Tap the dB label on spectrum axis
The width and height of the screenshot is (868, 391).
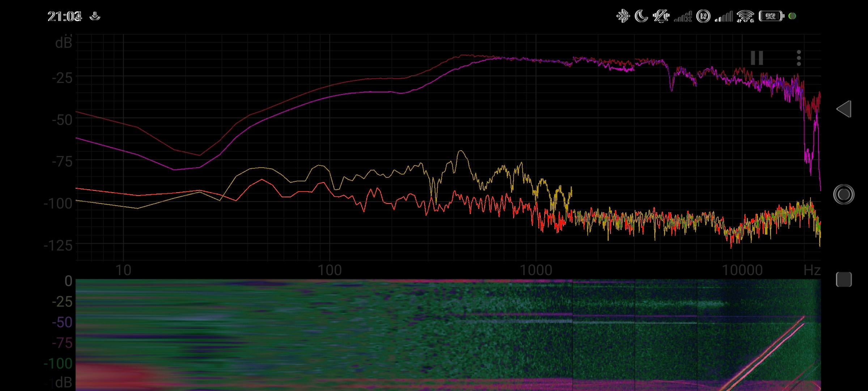point(64,43)
